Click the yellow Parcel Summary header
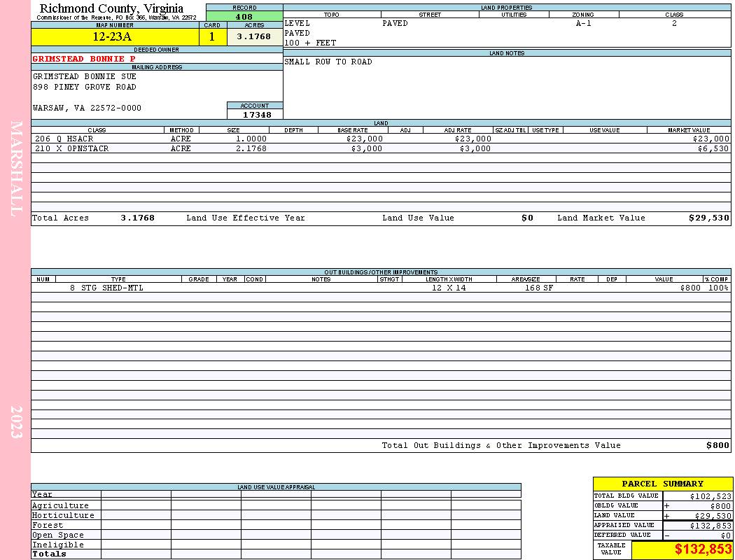Viewport: 735px width, 560px height. point(663,484)
